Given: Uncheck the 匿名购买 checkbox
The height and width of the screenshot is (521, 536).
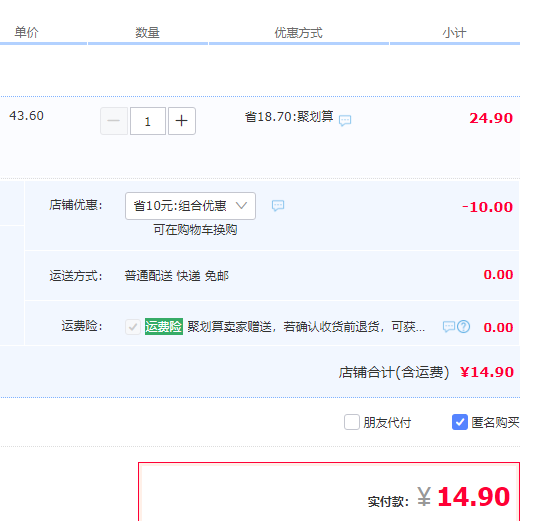Looking at the screenshot, I should coord(460,422).
